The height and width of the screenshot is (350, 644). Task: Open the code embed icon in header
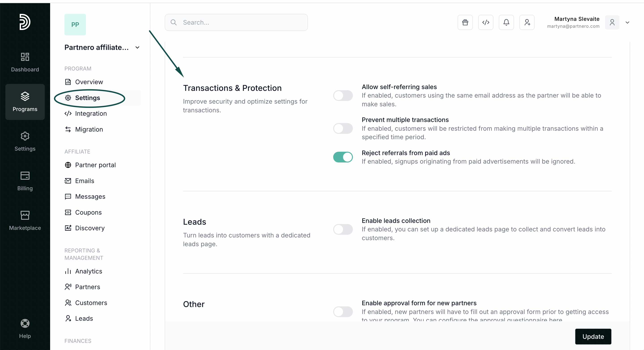[x=486, y=23]
